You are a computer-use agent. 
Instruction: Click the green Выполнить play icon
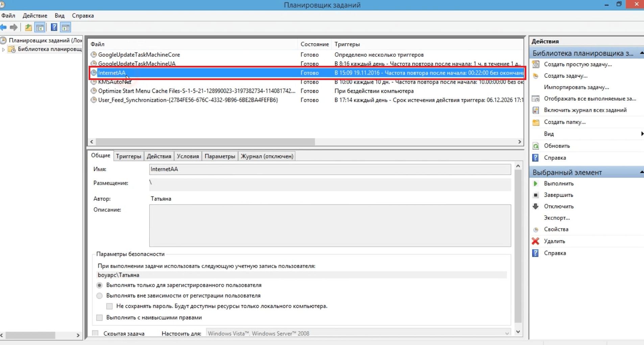coord(535,184)
